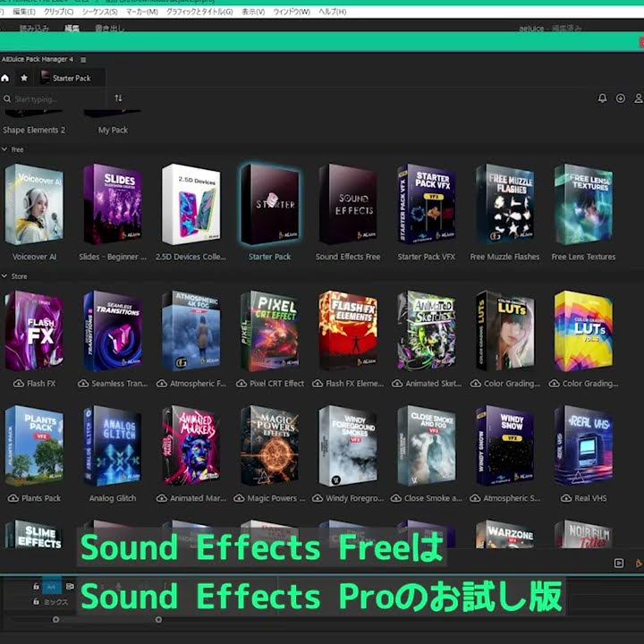Collapse the Store section

pos(4,276)
